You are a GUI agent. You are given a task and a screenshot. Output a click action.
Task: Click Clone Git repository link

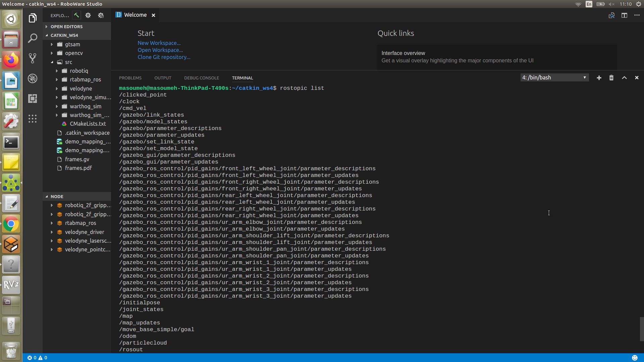click(x=164, y=57)
